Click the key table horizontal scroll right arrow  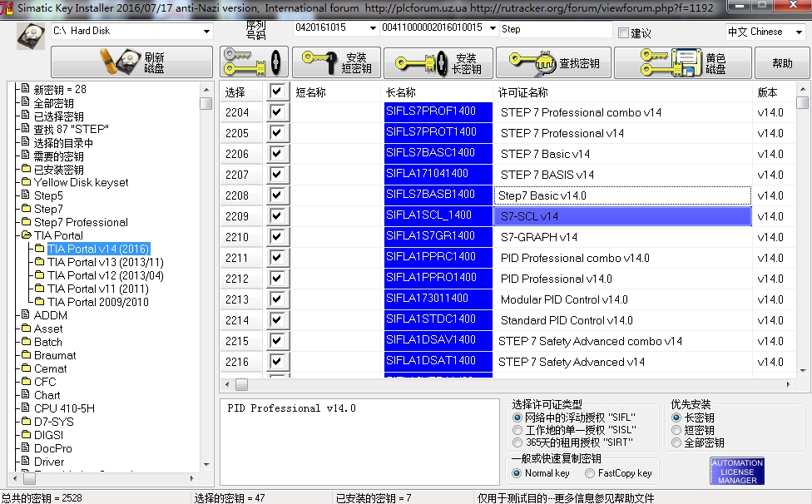pos(788,384)
